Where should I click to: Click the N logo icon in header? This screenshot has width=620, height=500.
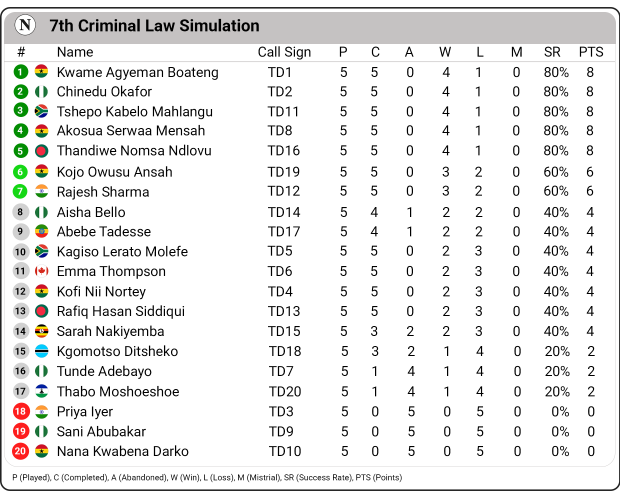(26, 25)
